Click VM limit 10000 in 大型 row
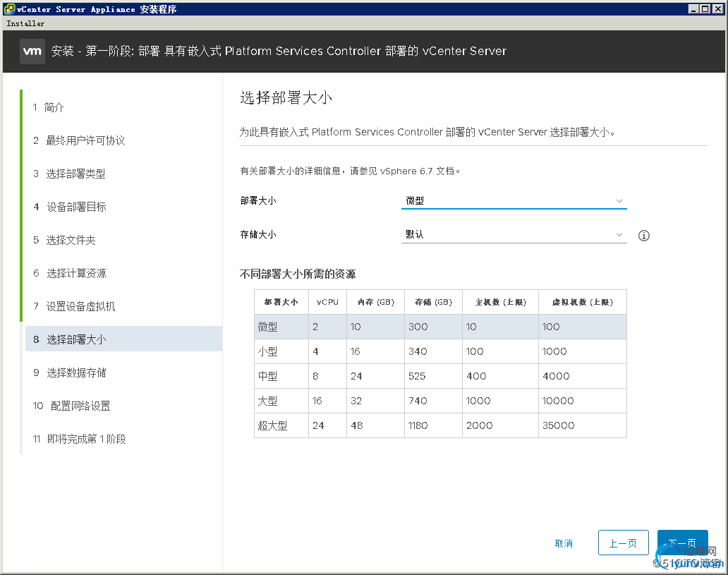 pyautogui.click(x=558, y=401)
